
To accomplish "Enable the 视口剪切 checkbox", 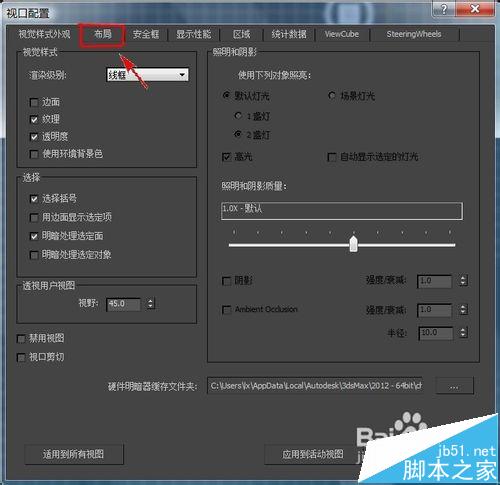I will tap(21, 358).
